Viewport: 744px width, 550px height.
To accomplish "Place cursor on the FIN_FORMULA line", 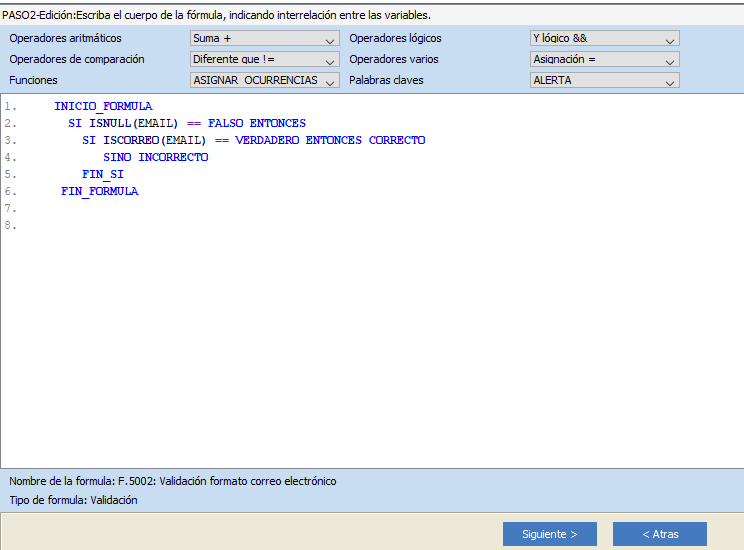I will coord(99,191).
